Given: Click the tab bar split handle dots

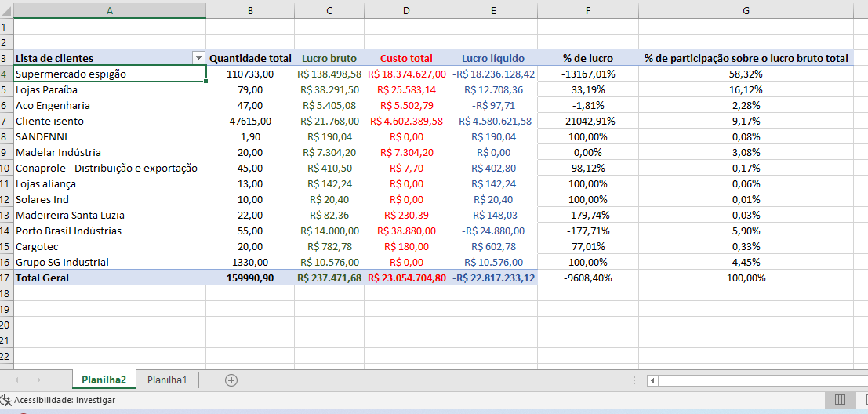Looking at the screenshot, I should click(x=634, y=380).
